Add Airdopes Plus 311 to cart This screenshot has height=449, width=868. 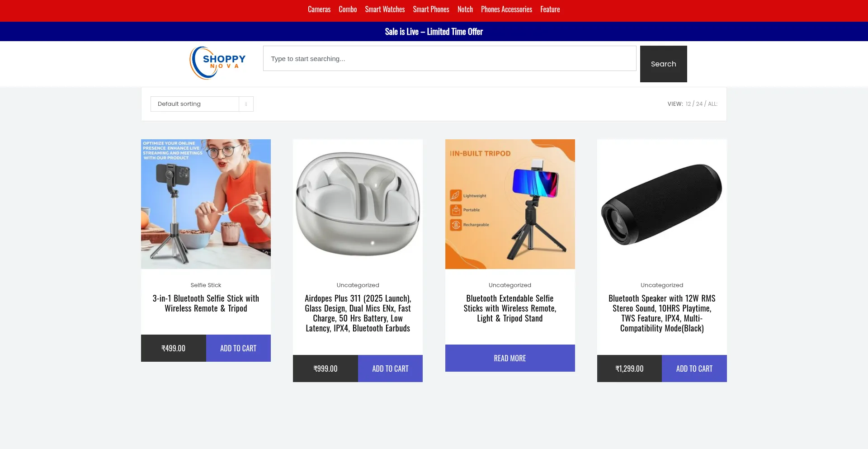390,369
